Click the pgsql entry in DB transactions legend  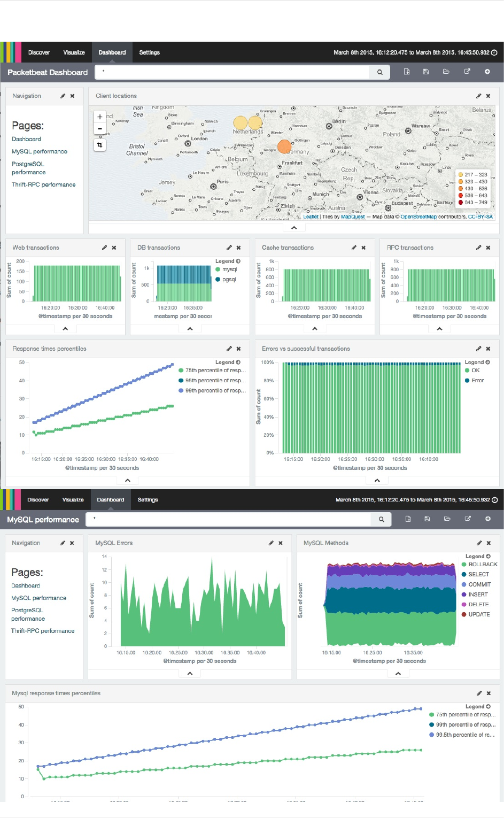[x=226, y=280]
